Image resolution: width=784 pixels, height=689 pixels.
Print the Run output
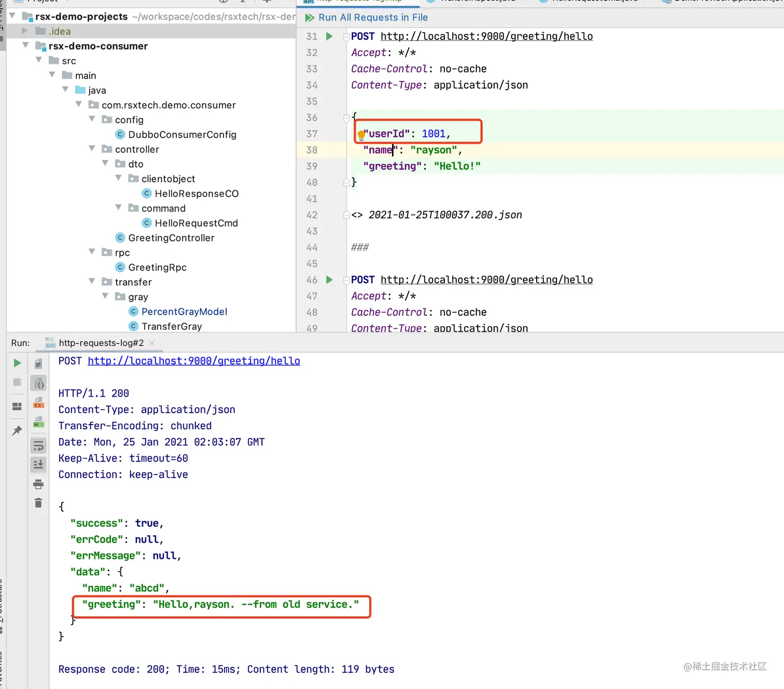[x=38, y=484]
